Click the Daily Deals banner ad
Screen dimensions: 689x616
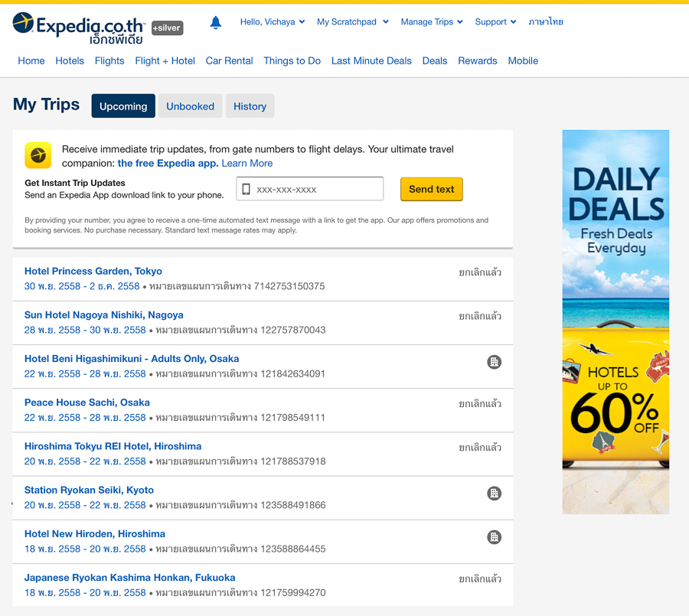616,321
